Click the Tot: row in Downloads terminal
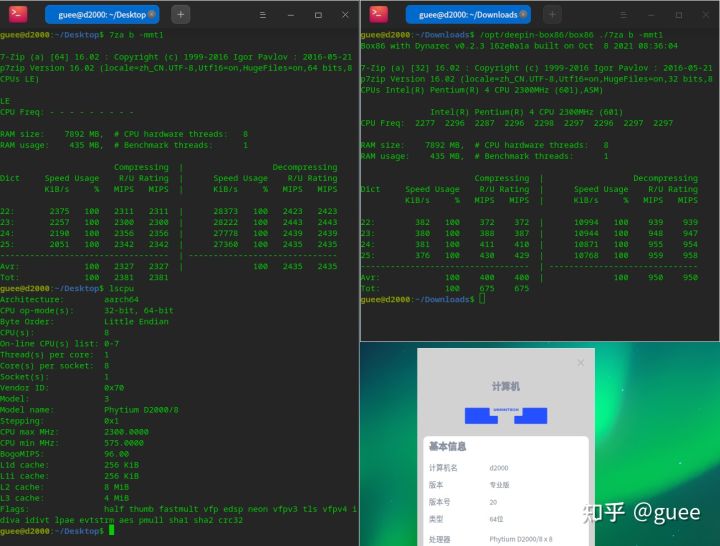 [x=445, y=288]
